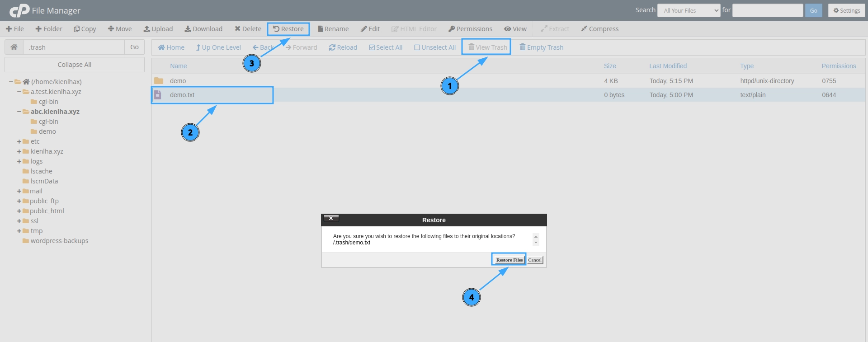Click the Restore toolbar icon
The height and width of the screenshot is (342, 868).
click(276, 29)
